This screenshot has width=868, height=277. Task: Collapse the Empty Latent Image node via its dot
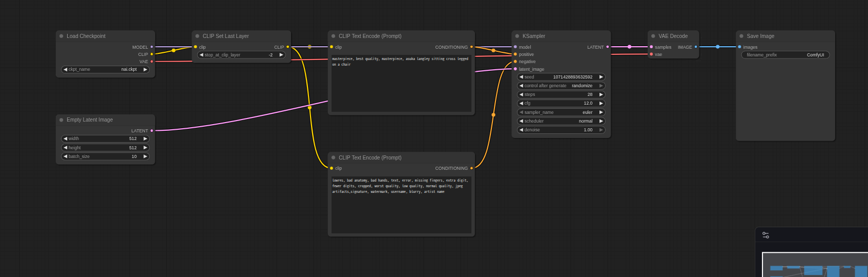pyautogui.click(x=61, y=120)
